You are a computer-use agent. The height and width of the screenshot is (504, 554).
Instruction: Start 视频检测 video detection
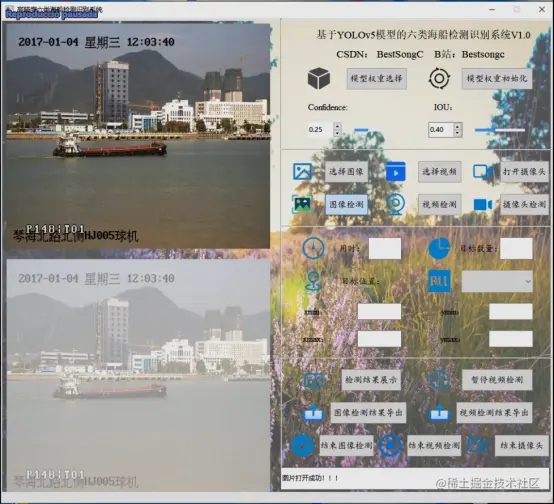pos(440,204)
